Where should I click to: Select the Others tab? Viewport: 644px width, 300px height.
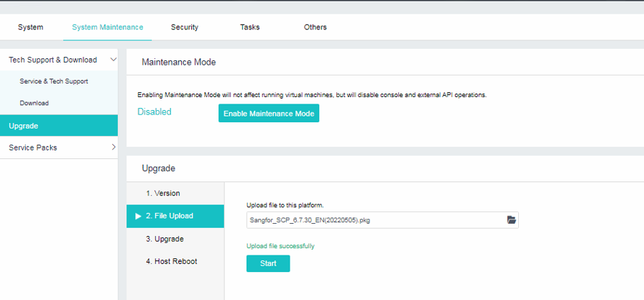point(315,27)
